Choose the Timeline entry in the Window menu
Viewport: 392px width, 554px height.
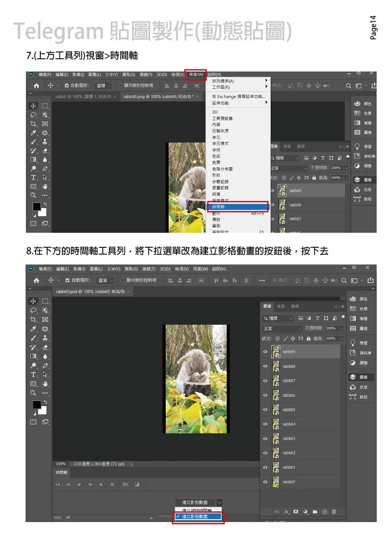tap(238, 207)
